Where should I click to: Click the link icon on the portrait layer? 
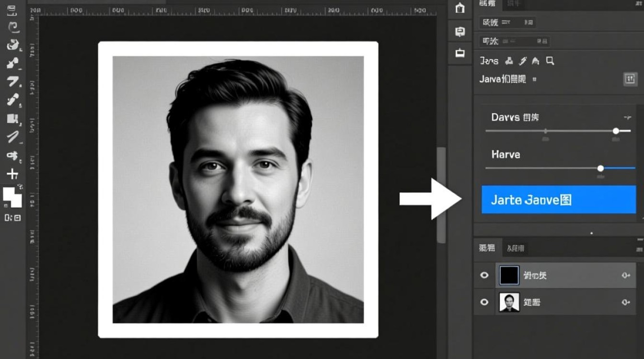click(625, 302)
